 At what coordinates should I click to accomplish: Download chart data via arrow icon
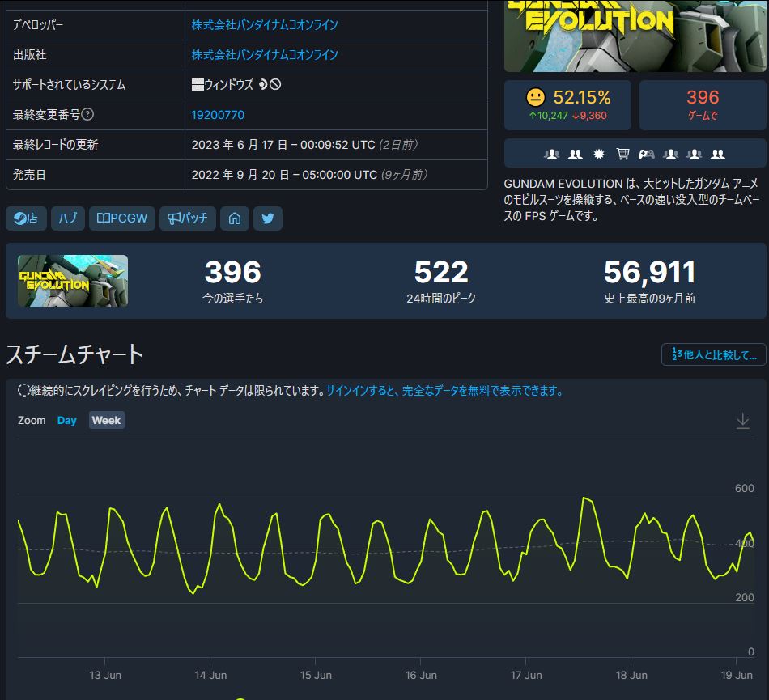(x=742, y=421)
